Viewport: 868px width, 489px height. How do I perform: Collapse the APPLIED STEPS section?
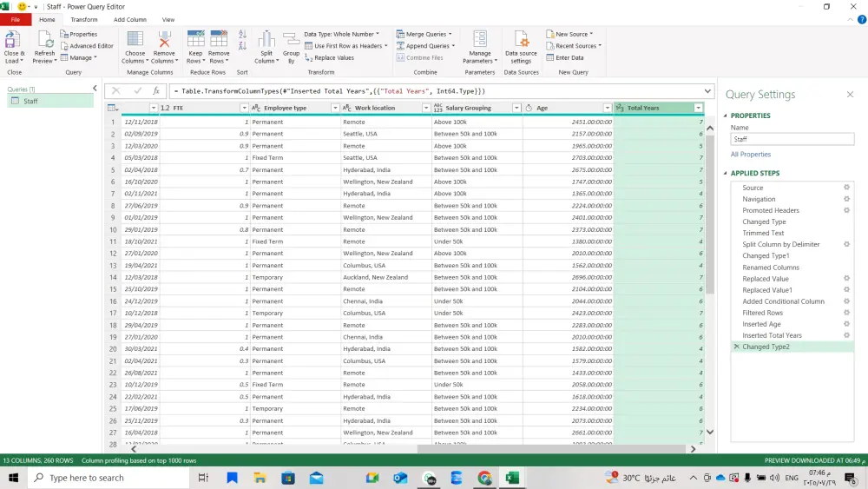725,173
